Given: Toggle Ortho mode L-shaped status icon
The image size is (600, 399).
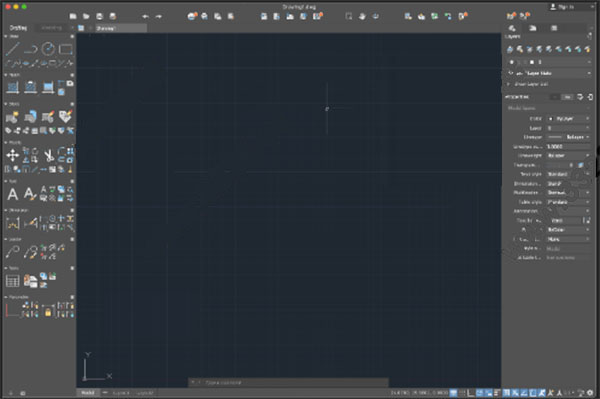Looking at the screenshot, I should (471, 392).
